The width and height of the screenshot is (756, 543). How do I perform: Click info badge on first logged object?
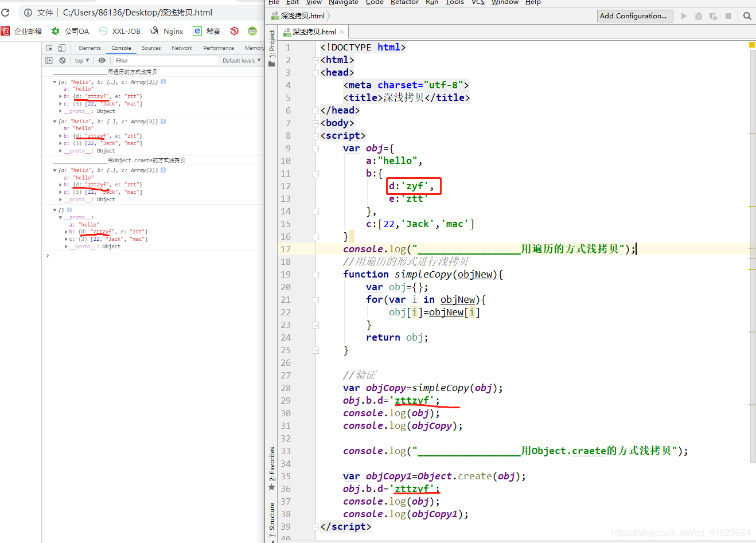pos(163,82)
